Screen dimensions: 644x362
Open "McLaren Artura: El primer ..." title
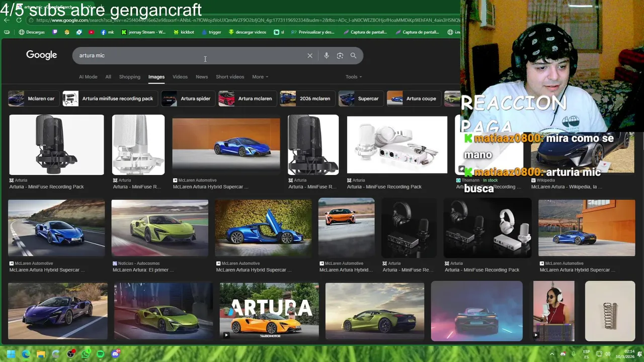143,270
